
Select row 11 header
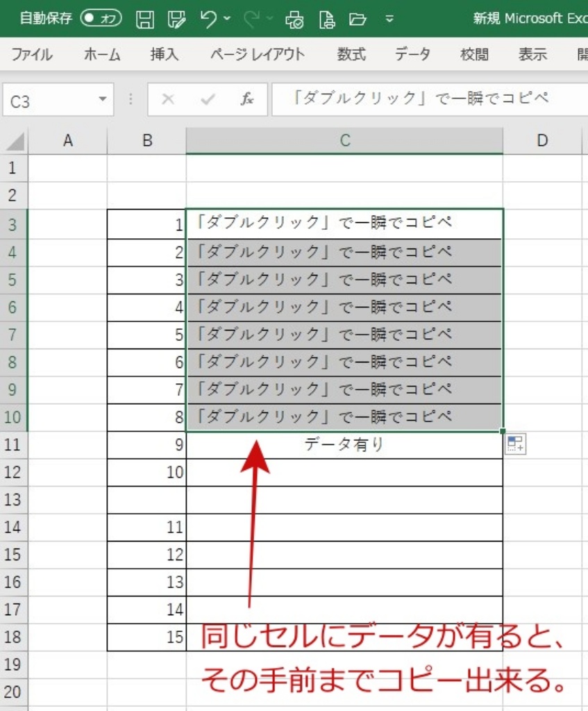(x=14, y=445)
